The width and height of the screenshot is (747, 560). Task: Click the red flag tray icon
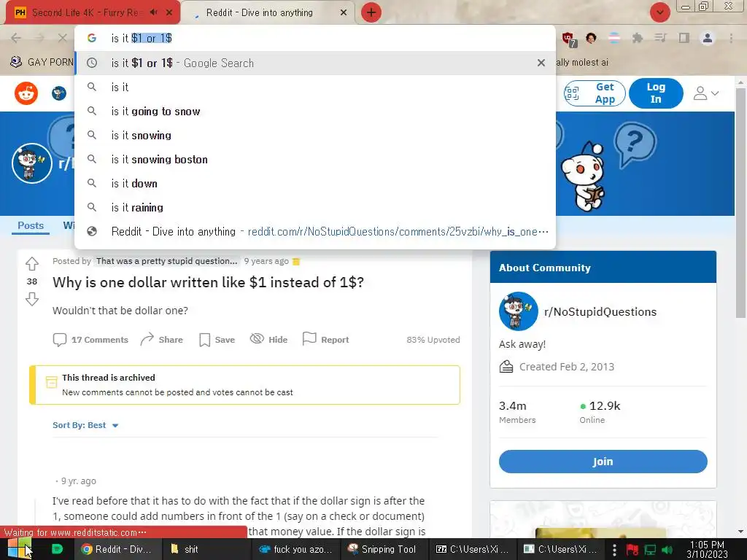pyautogui.click(x=632, y=550)
